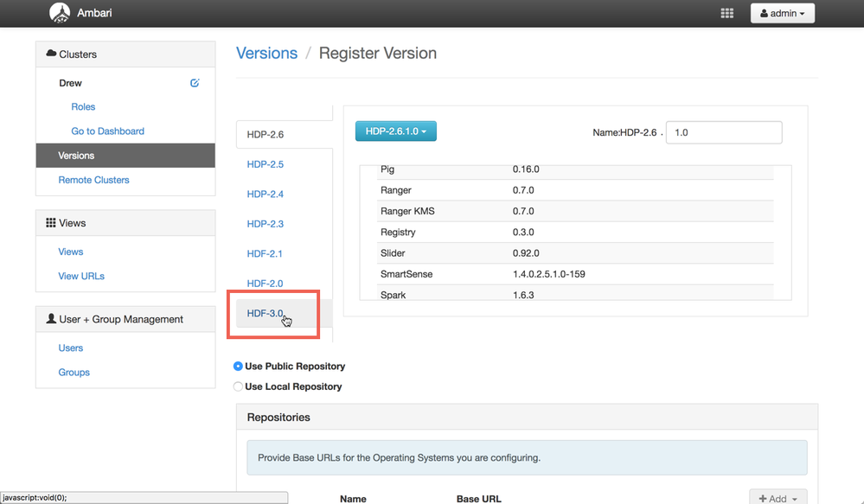Open Groups management link
The width and height of the screenshot is (864, 504).
pyautogui.click(x=74, y=373)
